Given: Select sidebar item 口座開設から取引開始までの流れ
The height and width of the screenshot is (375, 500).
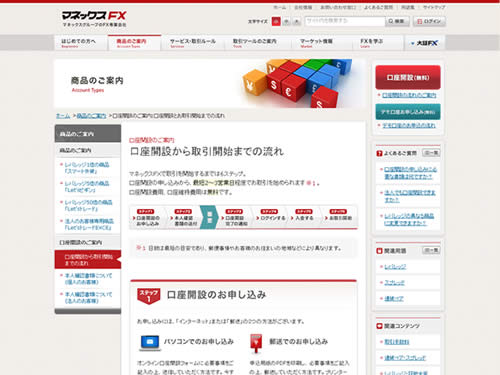Looking at the screenshot, I should pos(88,259).
